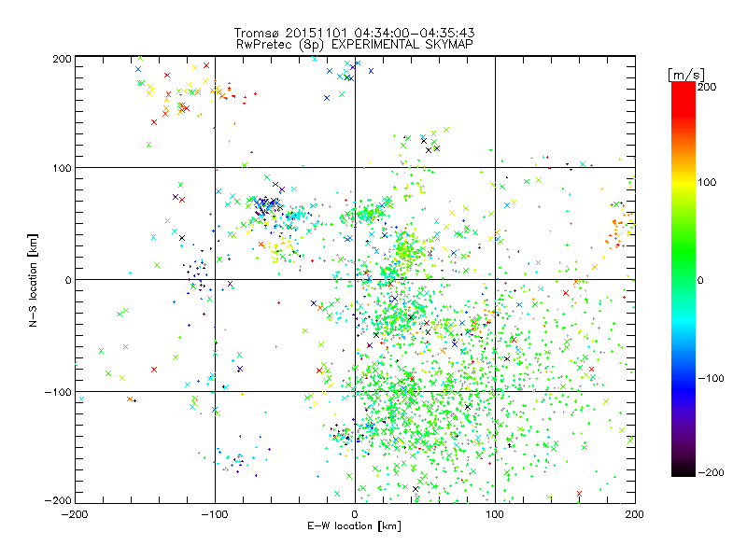Click the colorbar label '200' at top

pos(707,87)
